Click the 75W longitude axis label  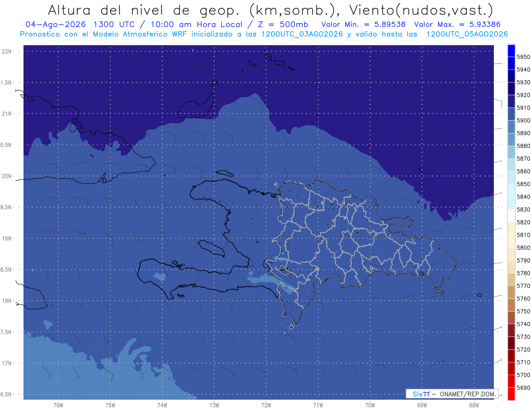coord(110,404)
